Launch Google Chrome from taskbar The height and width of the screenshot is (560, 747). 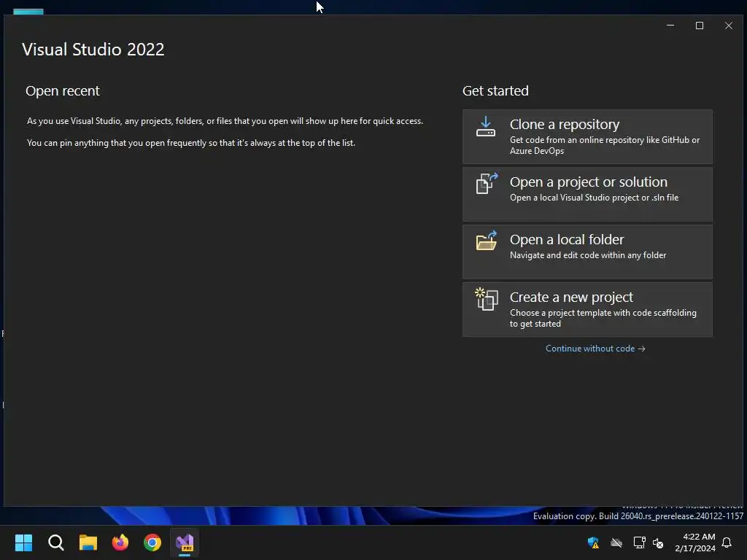(152, 542)
